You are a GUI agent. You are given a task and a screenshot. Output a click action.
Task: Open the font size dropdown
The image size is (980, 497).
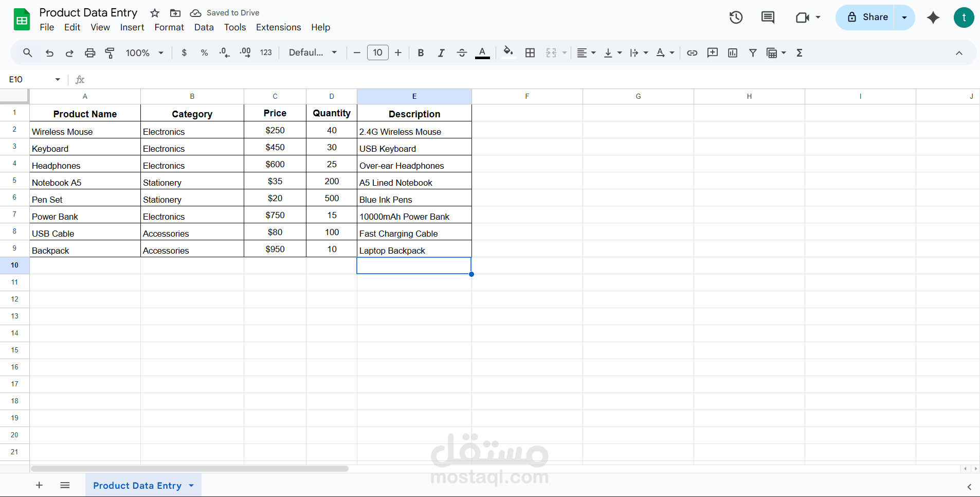(x=378, y=52)
